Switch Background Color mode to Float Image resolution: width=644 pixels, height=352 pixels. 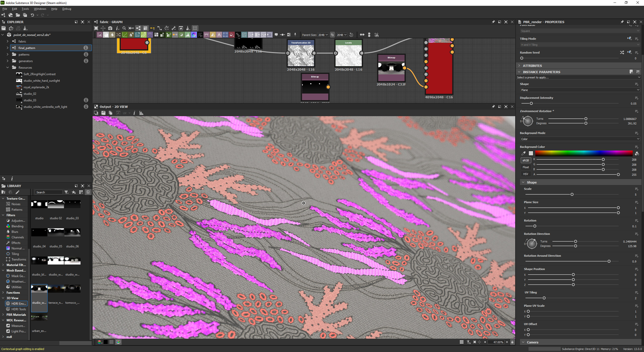[x=526, y=167]
